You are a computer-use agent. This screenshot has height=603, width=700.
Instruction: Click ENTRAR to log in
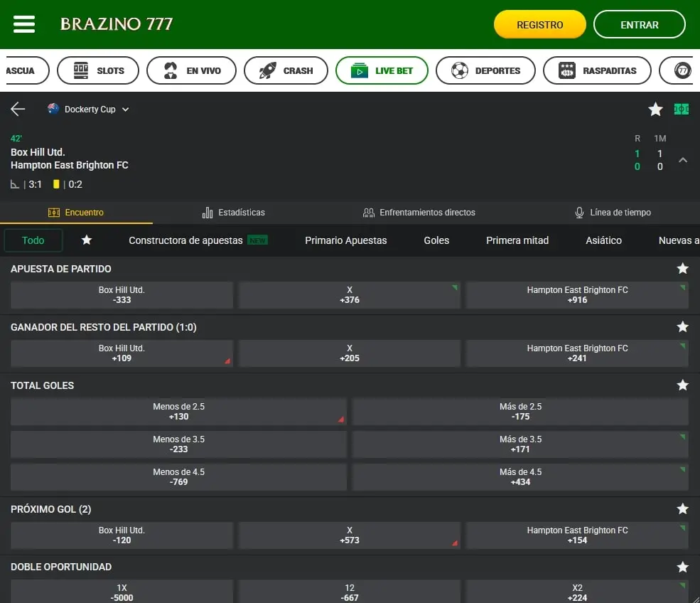639,24
